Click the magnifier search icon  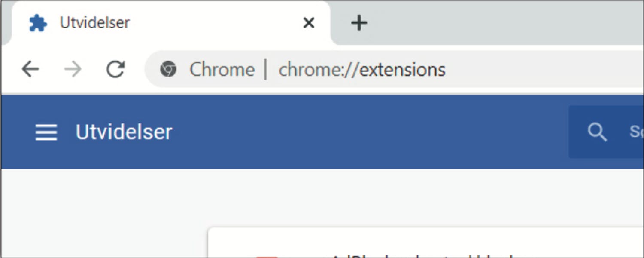point(597,132)
